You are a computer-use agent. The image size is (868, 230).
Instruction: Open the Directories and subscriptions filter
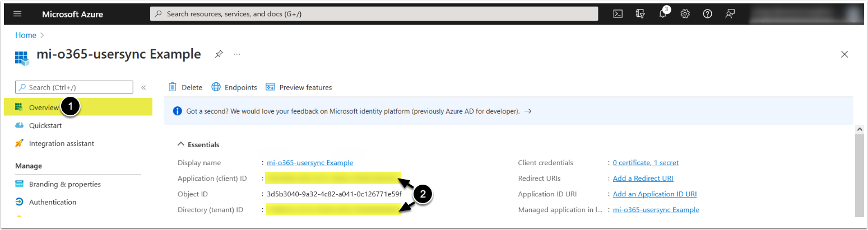coord(640,14)
